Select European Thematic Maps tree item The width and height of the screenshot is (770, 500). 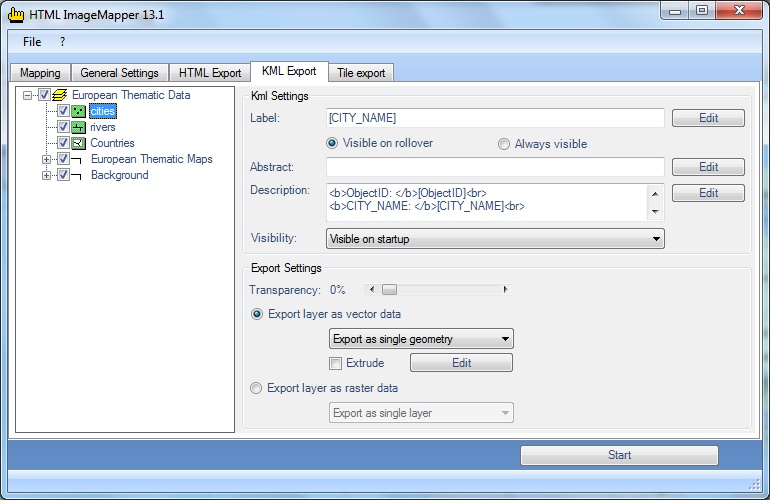point(151,159)
